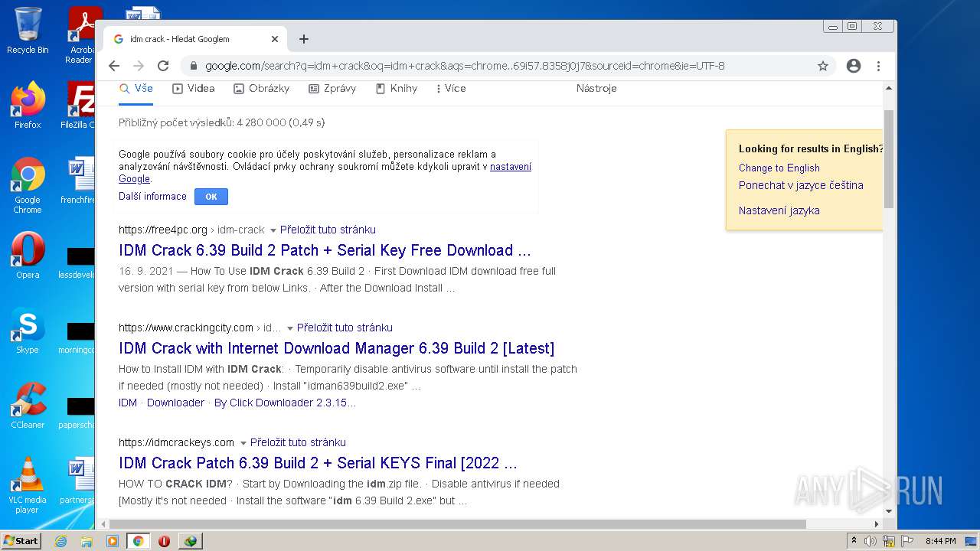The image size is (980, 551).
Task: Open the Opera desktop shortcut
Action: [28, 256]
